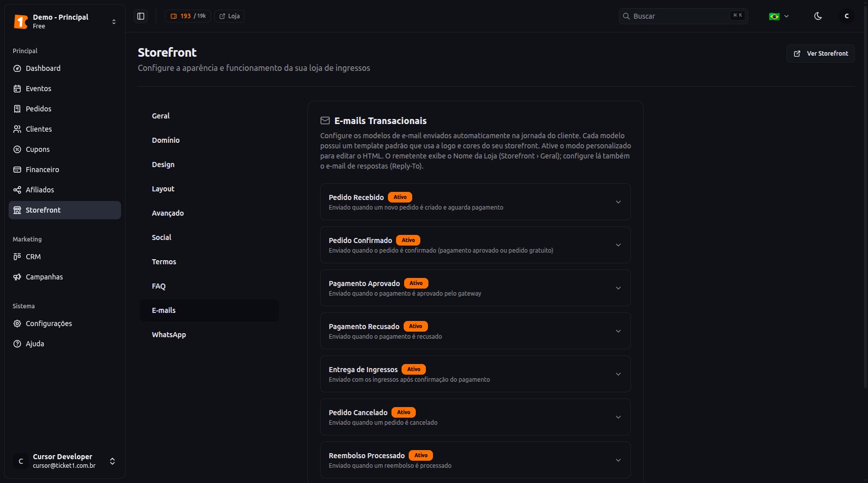Go to Clientes in sidebar

tap(65, 129)
